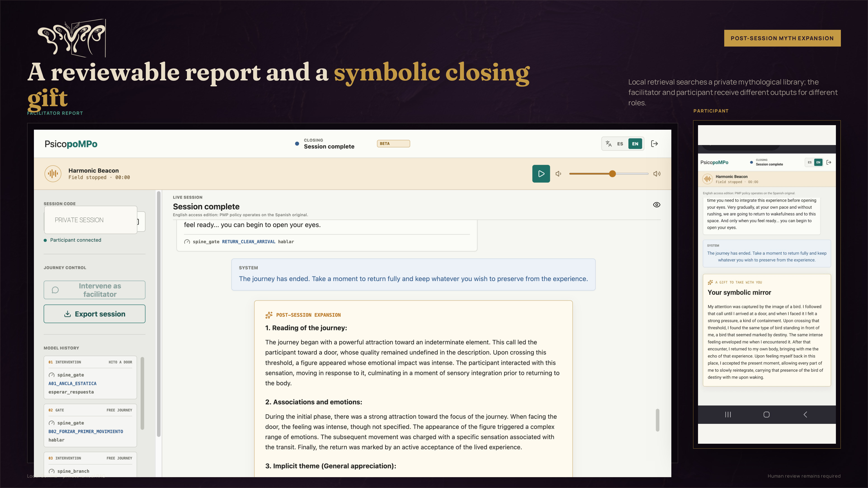Switch facilitator language to ES

(620, 144)
